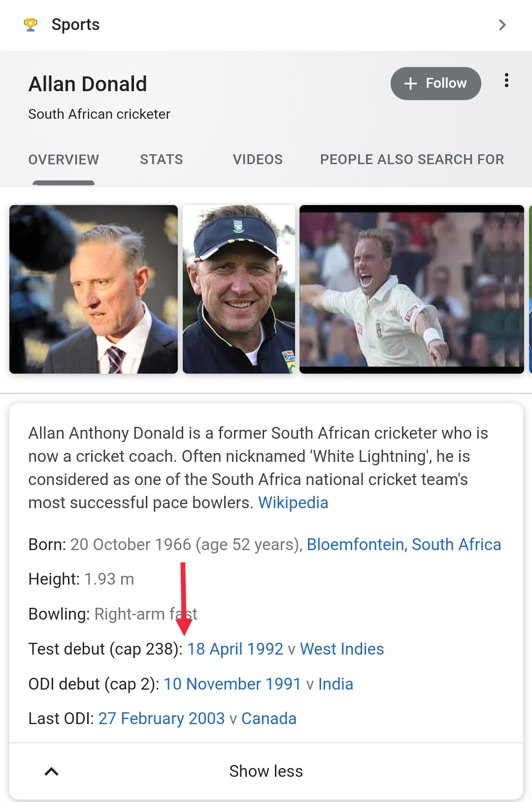Select the PEOPLE ALSO SEARCH FOR tab
The height and width of the screenshot is (802, 532).
coord(412,159)
